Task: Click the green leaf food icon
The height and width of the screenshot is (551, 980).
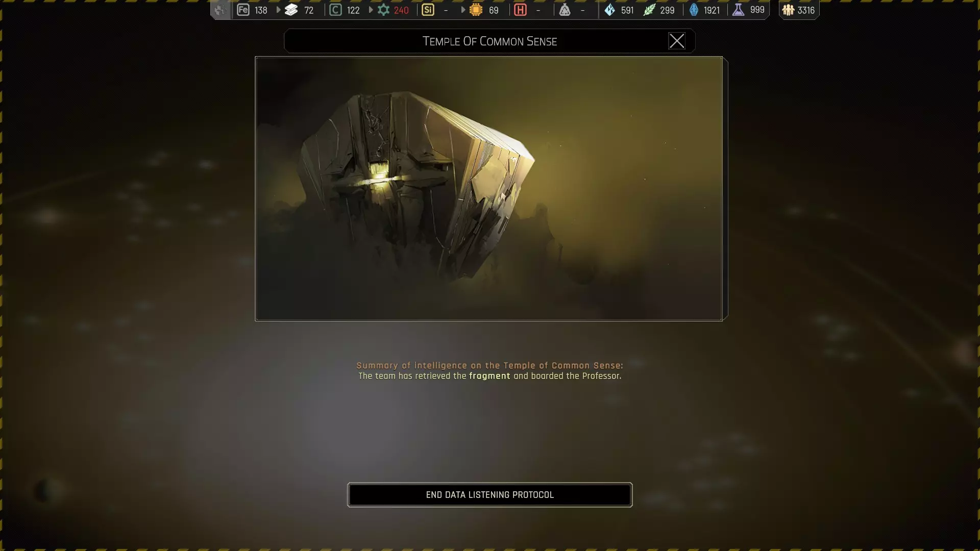Action: [649, 10]
